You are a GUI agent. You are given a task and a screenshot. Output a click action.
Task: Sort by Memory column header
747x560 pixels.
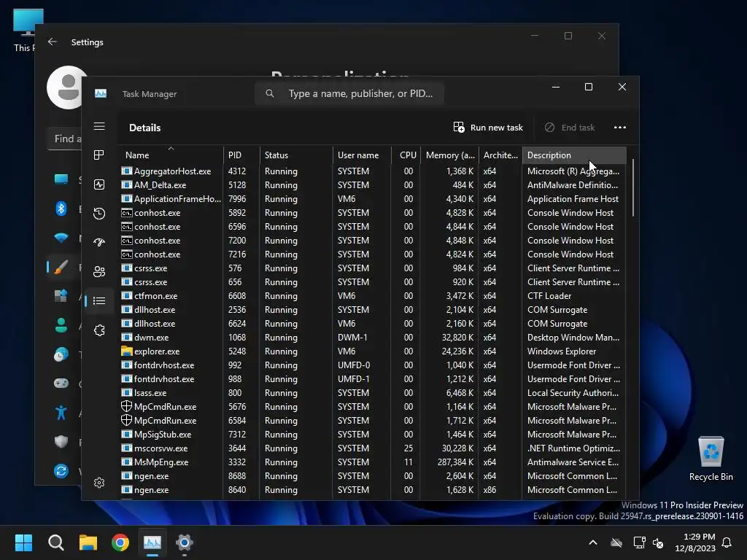pos(449,155)
